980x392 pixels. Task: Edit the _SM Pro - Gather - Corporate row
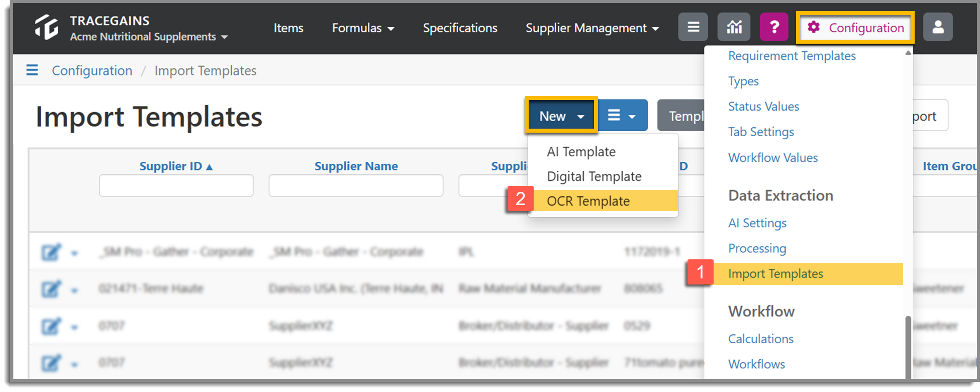(x=51, y=252)
